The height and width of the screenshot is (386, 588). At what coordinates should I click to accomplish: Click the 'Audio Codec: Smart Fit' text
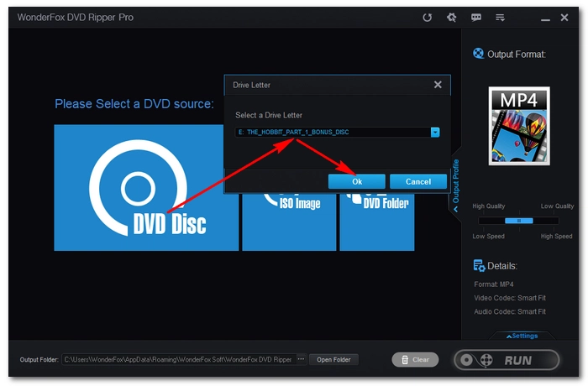tap(510, 311)
